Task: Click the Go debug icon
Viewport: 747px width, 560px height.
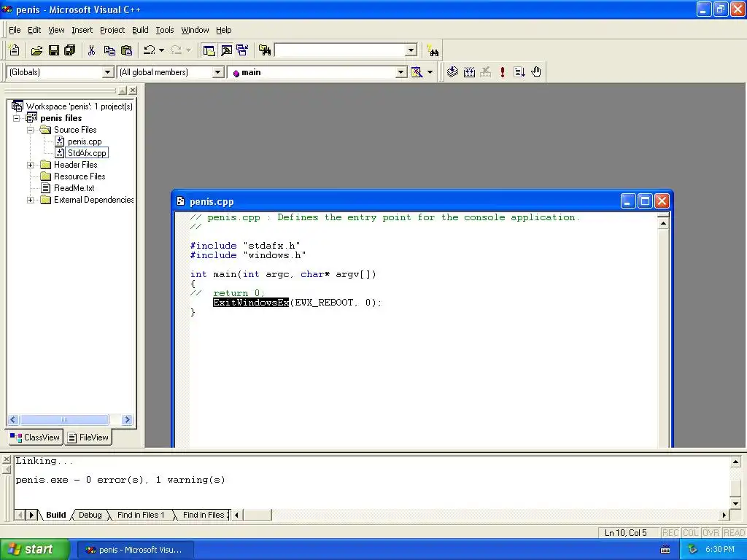Action: [519, 72]
